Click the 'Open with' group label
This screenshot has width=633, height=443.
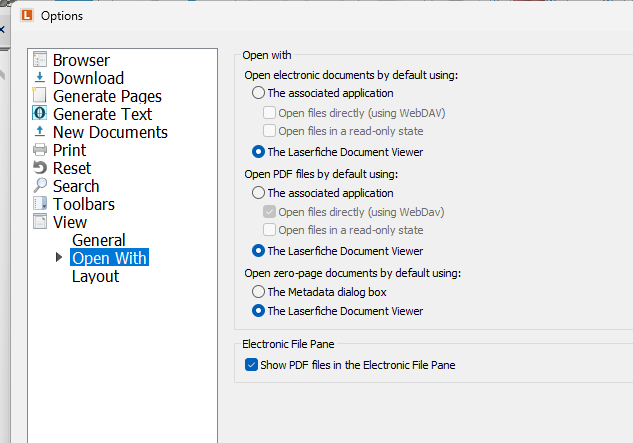click(x=267, y=55)
